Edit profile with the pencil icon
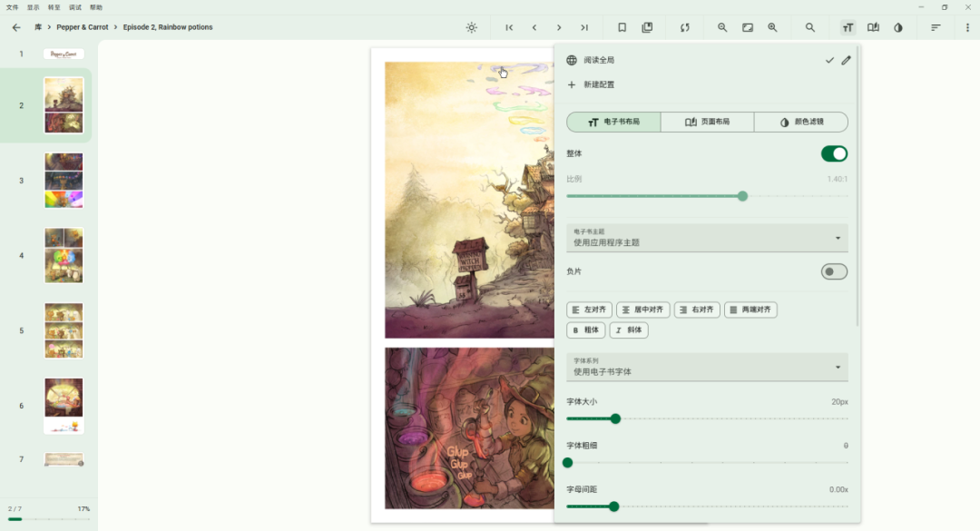Image resolution: width=980 pixels, height=531 pixels. pos(847,60)
